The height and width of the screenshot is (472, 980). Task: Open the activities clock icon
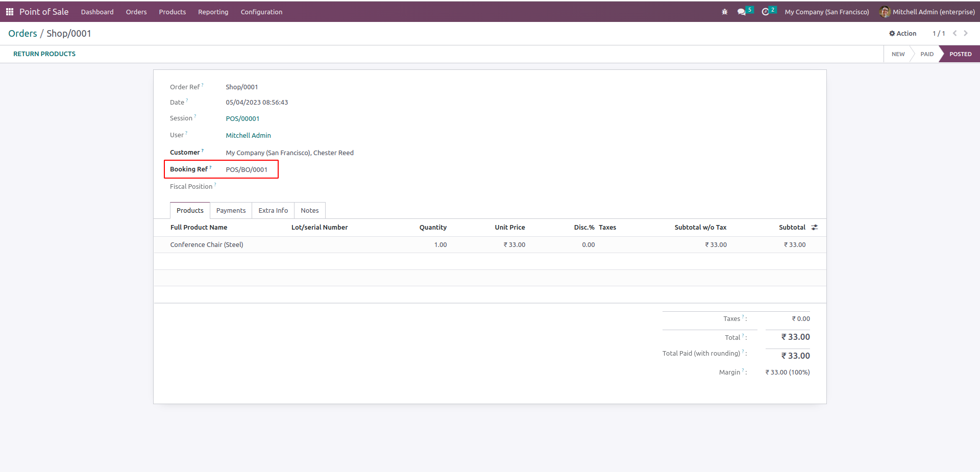[x=765, y=12]
